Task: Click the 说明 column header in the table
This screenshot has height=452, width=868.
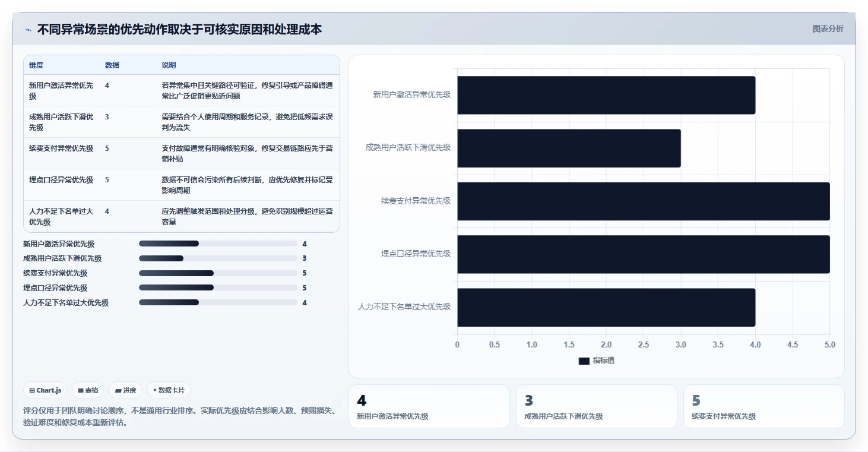Action: (169, 65)
